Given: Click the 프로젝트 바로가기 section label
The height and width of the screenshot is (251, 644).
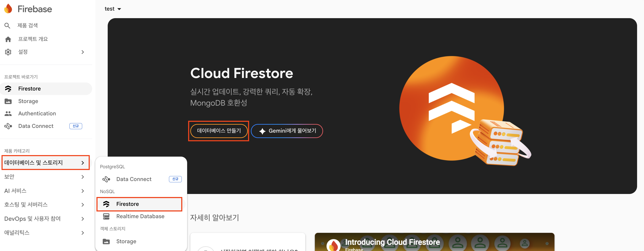Looking at the screenshot, I should (x=21, y=77).
